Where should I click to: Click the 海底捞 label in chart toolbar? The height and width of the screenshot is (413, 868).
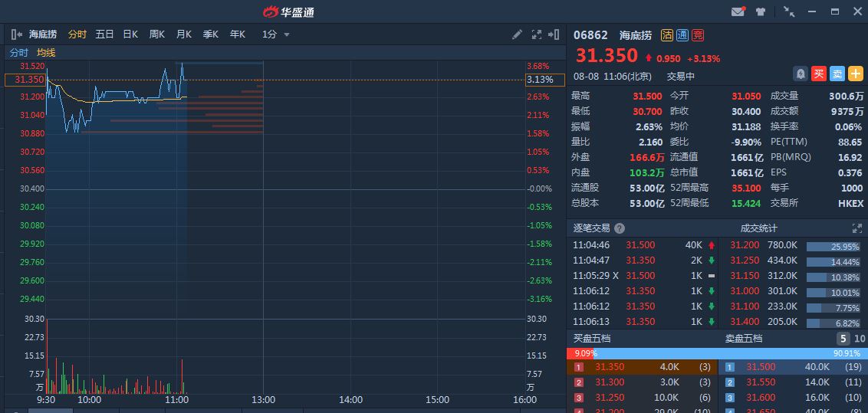tap(43, 34)
